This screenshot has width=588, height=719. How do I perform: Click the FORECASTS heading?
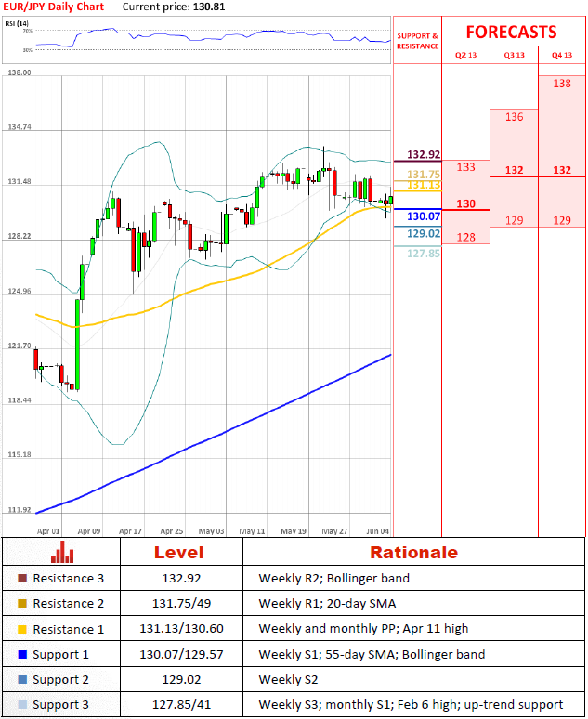point(512,33)
